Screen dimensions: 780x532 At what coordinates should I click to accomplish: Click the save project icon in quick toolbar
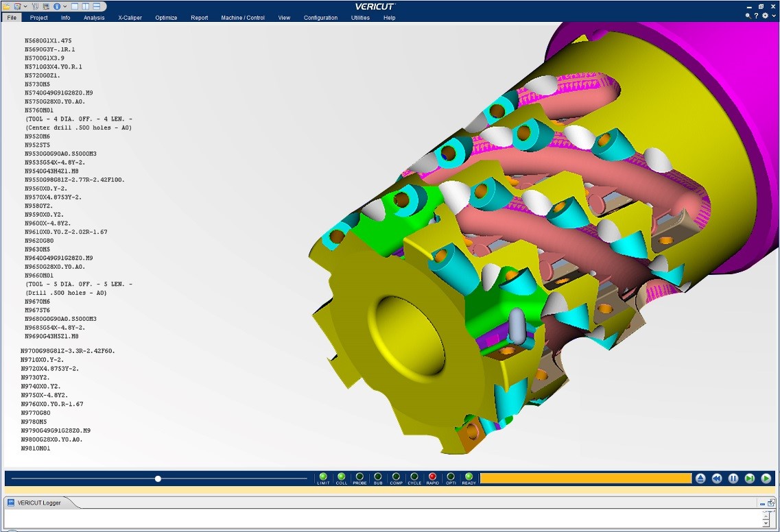click(17, 6)
